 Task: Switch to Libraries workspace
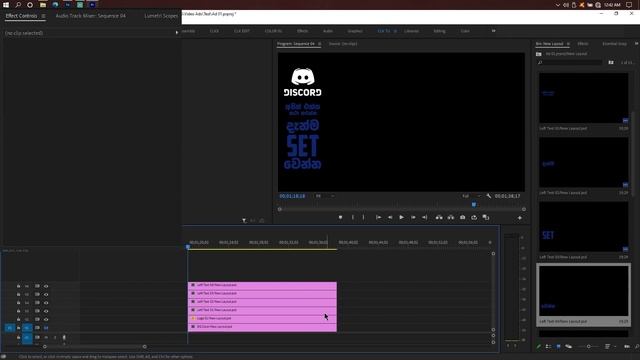(411, 31)
